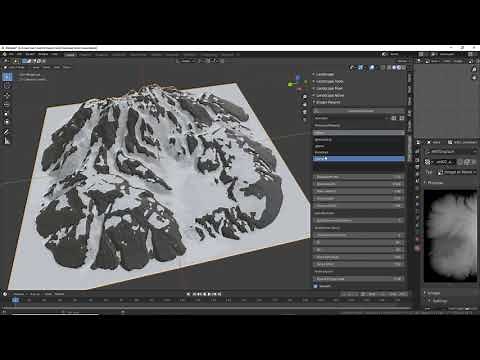
Task: Switch to the Sculpting workspace tab
Action: click(x=102, y=55)
